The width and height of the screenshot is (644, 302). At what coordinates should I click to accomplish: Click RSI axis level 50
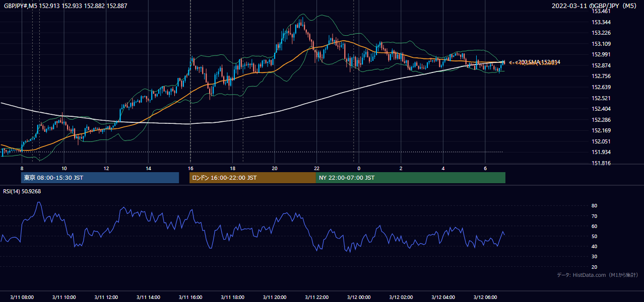click(595, 237)
